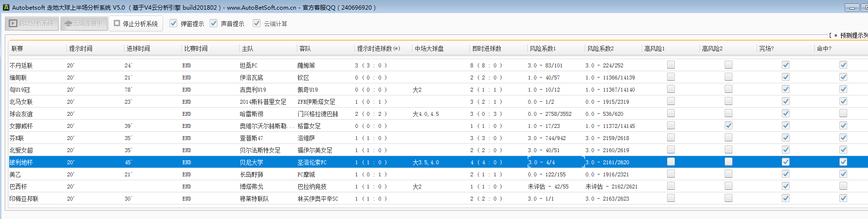Check 命中? box in the 巴西杯 row

coord(843,186)
